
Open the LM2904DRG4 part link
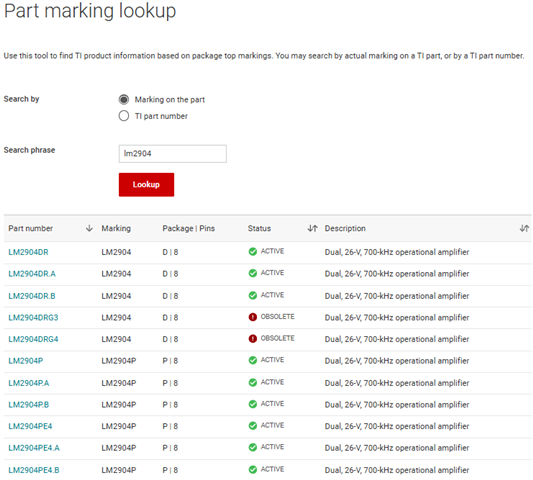pos(33,339)
